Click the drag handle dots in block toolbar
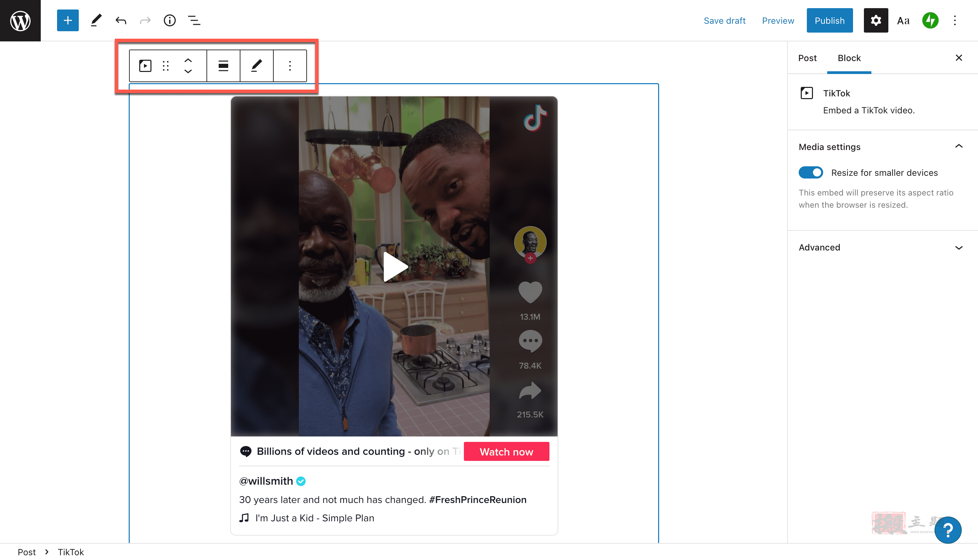 (x=166, y=66)
